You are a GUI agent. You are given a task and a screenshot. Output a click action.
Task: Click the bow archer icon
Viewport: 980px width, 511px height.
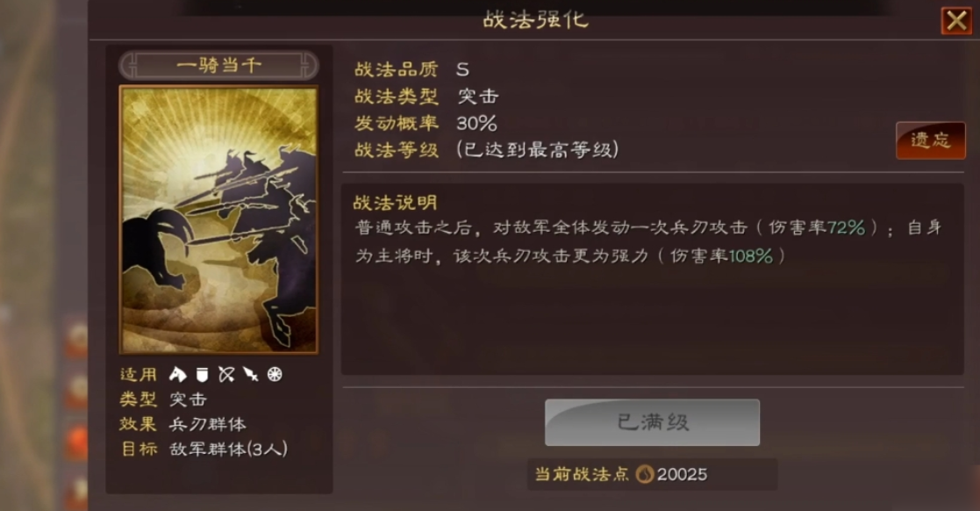point(226,374)
